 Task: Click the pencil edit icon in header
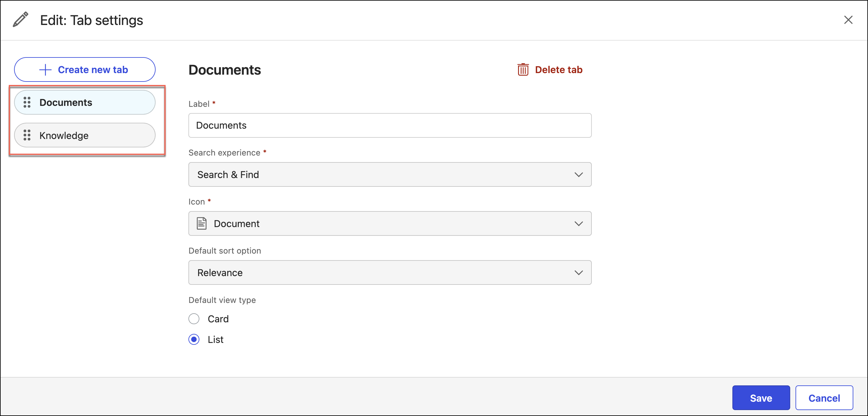pyautogui.click(x=20, y=20)
